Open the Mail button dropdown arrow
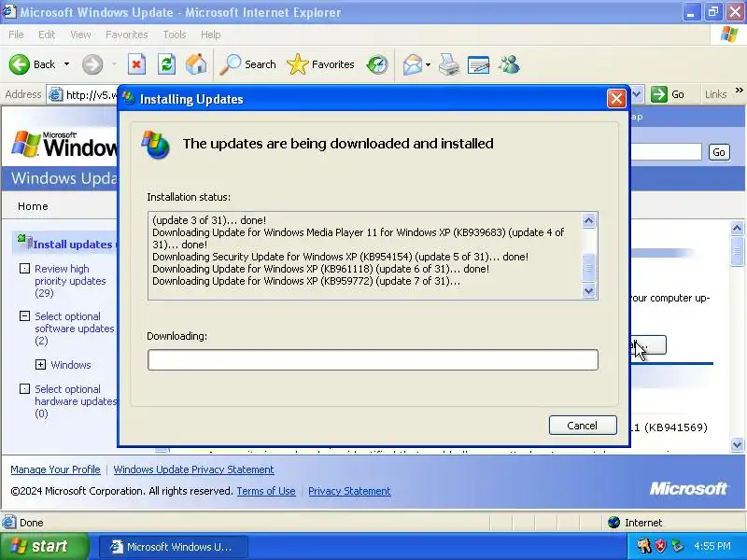 point(428,64)
